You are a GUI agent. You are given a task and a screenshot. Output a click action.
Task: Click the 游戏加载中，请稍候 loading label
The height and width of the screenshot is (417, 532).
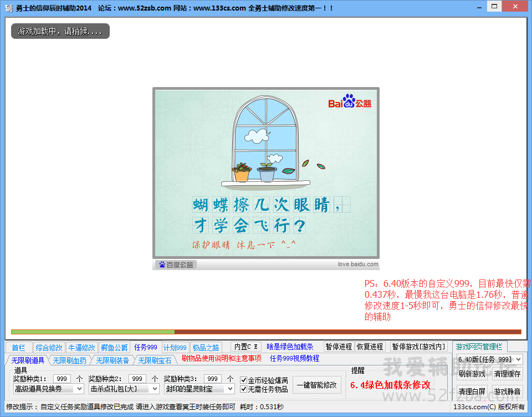pos(60,31)
